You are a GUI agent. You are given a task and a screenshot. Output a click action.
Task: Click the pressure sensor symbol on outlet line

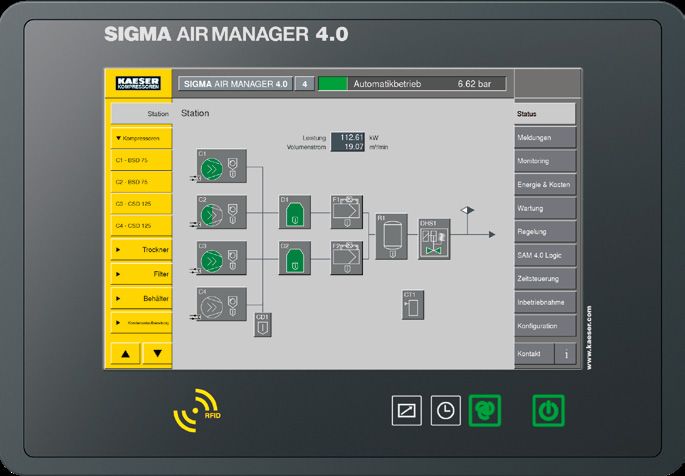click(x=467, y=210)
